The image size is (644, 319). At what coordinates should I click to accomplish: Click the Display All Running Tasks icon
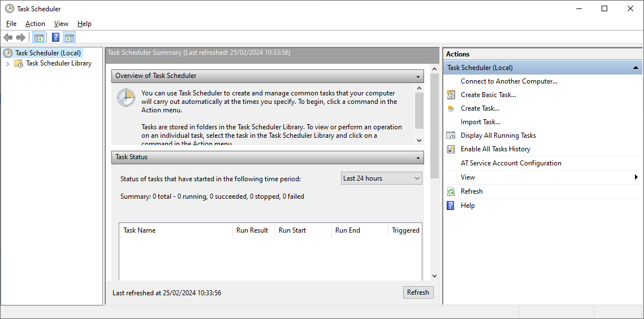[x=451, y=136]
